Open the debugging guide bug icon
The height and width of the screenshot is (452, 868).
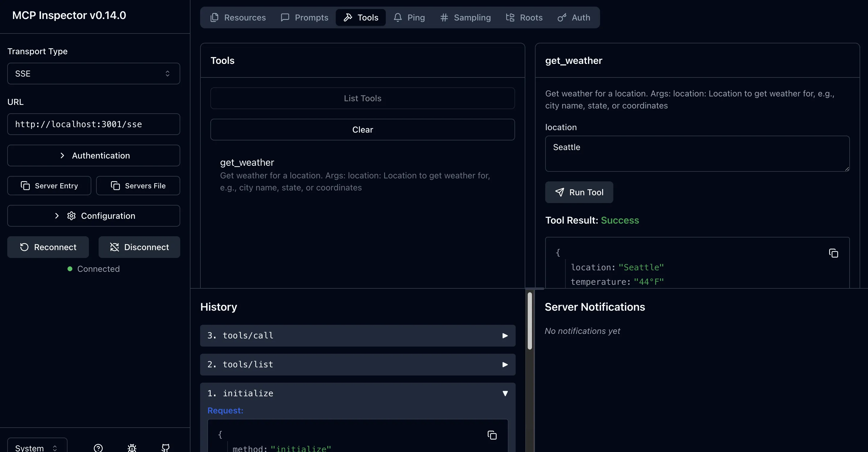tap(132, 448)
